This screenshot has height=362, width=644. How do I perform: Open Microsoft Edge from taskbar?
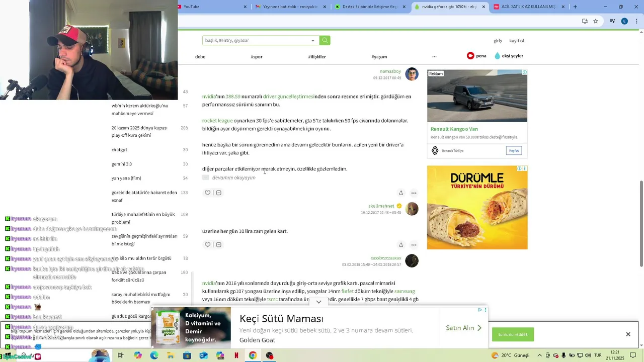[x=154, y=355]
